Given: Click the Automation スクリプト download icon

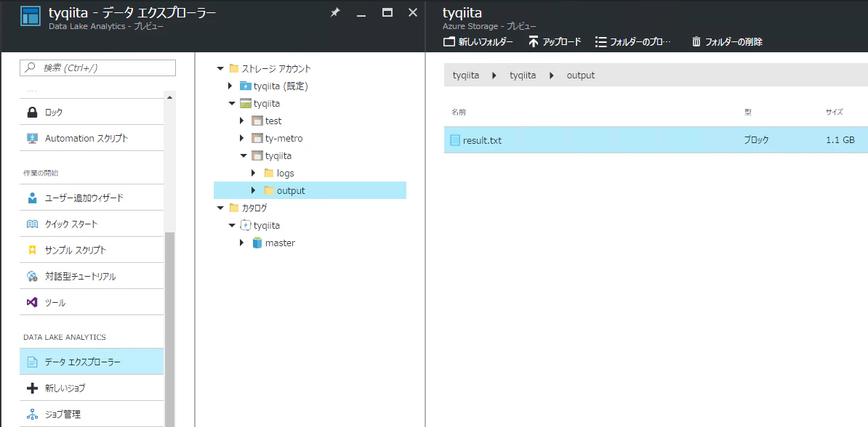Looking at the screenshot, I should 32,138.
